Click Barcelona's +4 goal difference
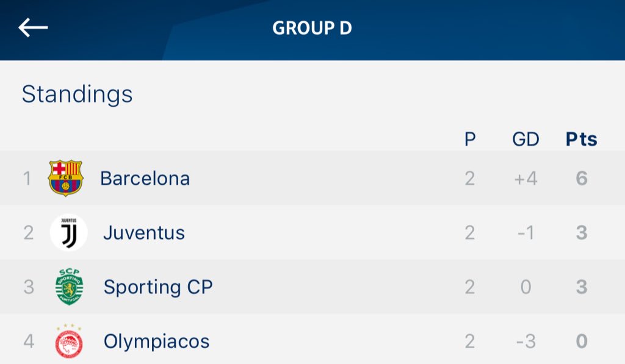 coord(526,179)
